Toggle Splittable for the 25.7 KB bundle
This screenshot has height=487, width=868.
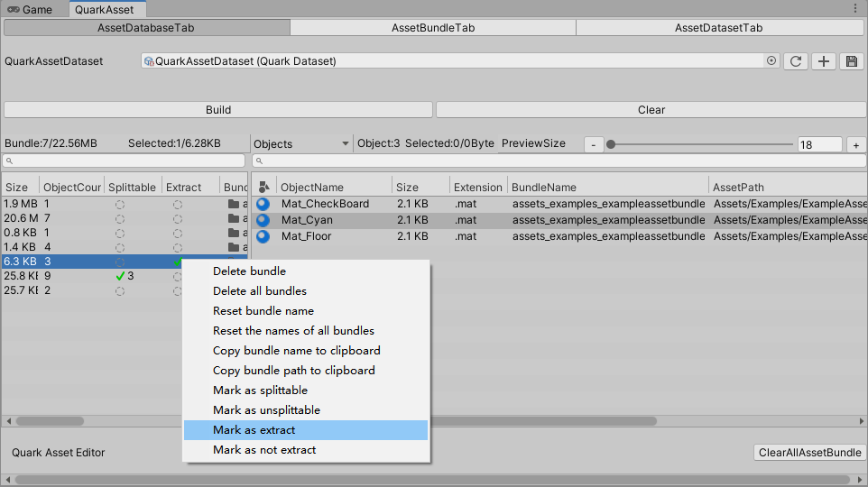tap(120, 290)
